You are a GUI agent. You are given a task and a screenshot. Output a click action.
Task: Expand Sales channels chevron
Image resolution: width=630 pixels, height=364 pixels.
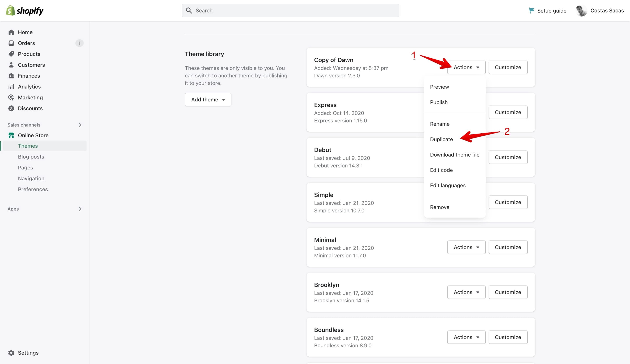[x=80, y=125]
